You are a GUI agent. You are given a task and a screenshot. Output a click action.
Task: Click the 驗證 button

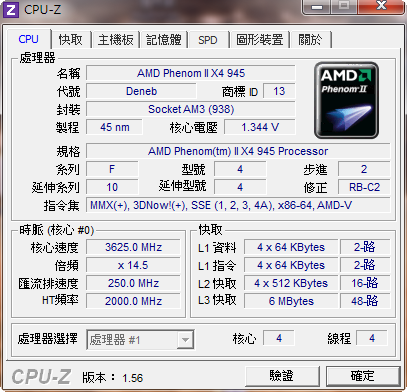coord(282,376)
